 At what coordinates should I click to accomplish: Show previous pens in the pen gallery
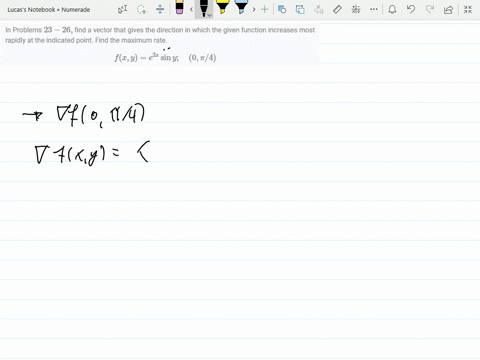191,9
